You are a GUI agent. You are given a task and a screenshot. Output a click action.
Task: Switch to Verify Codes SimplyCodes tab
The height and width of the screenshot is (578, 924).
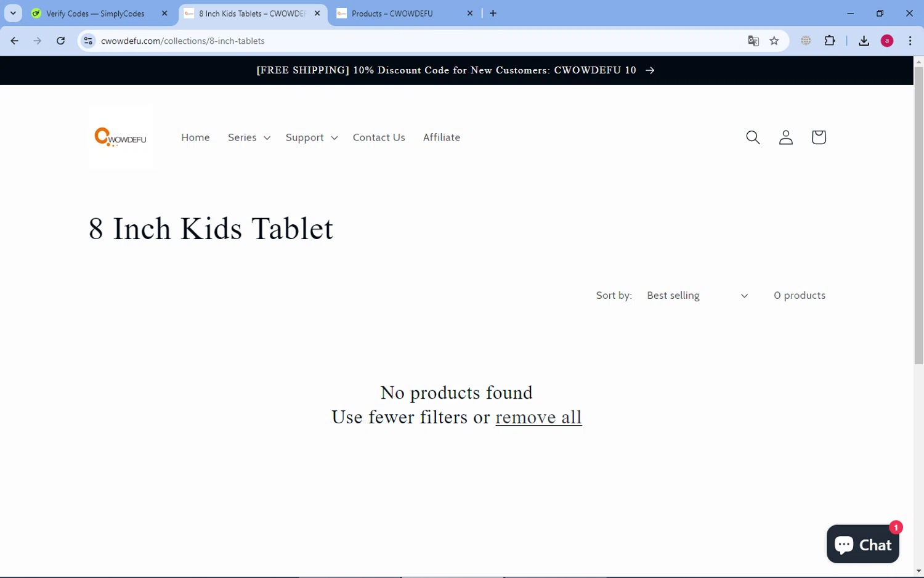click(x=95, y=13)
